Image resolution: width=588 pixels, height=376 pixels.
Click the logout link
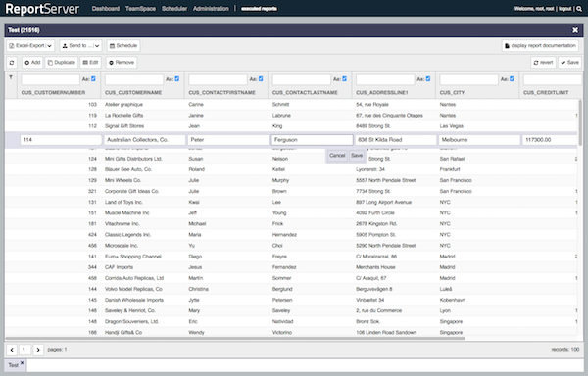[564, 9]
